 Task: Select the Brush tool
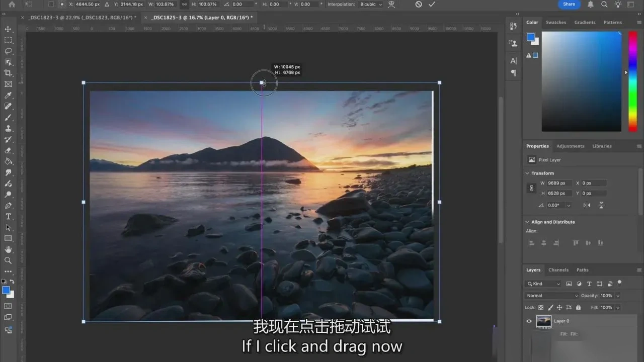coord(8,118)
